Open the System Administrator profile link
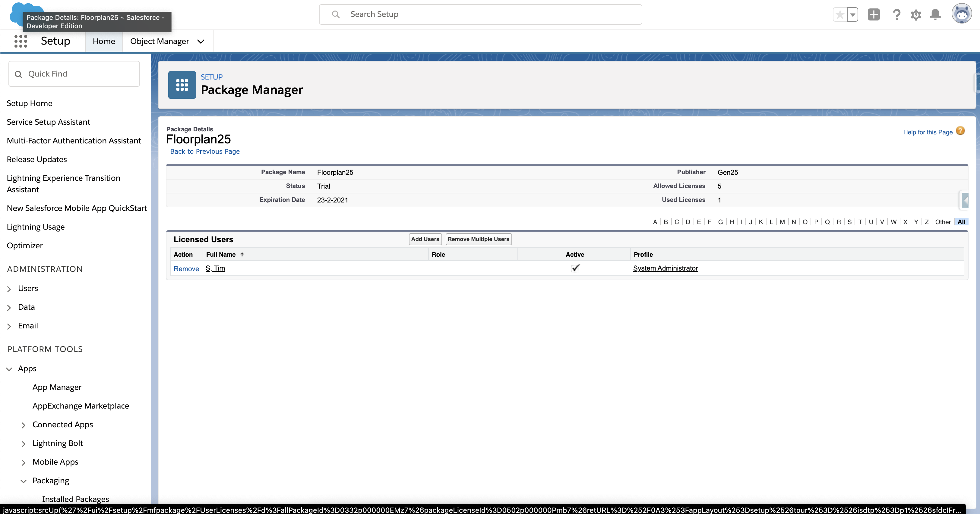Image resolution: width=980 pixels, height=514 pixels. [x=665, y=268]
